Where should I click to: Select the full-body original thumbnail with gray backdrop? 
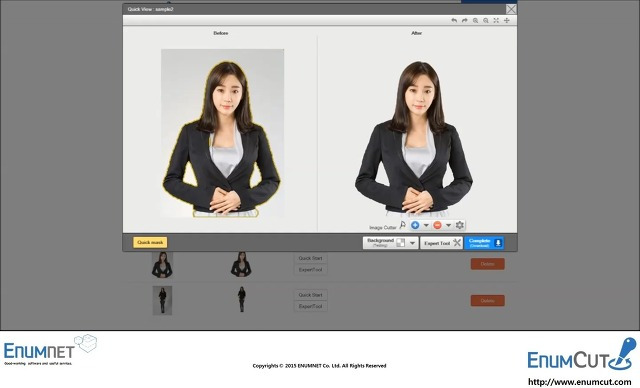tap(162, 301)
